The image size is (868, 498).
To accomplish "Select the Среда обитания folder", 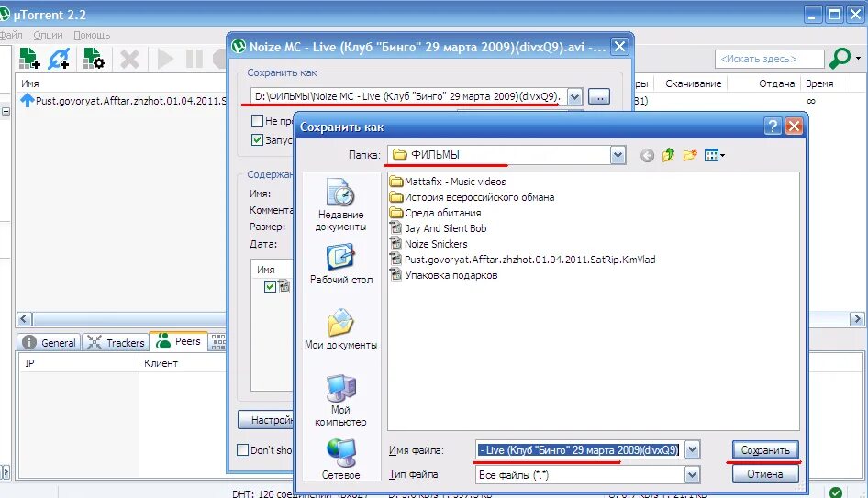I will (x=435, y=213).
